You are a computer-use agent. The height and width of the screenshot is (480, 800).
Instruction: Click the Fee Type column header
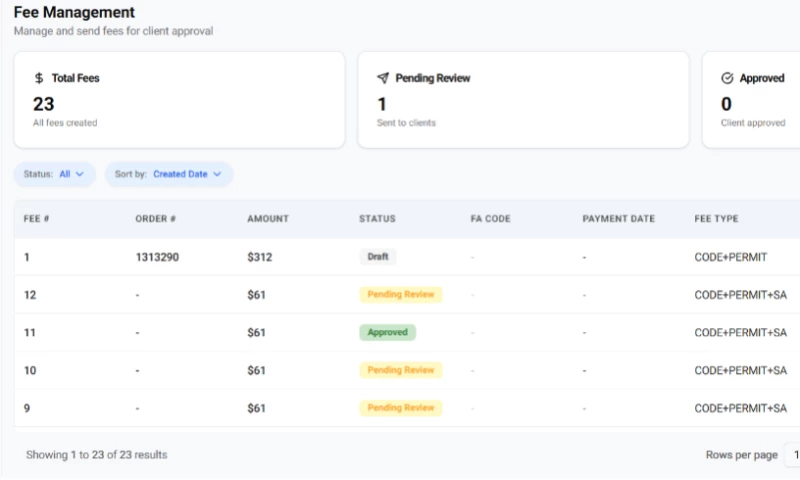(x=717, y=219)
